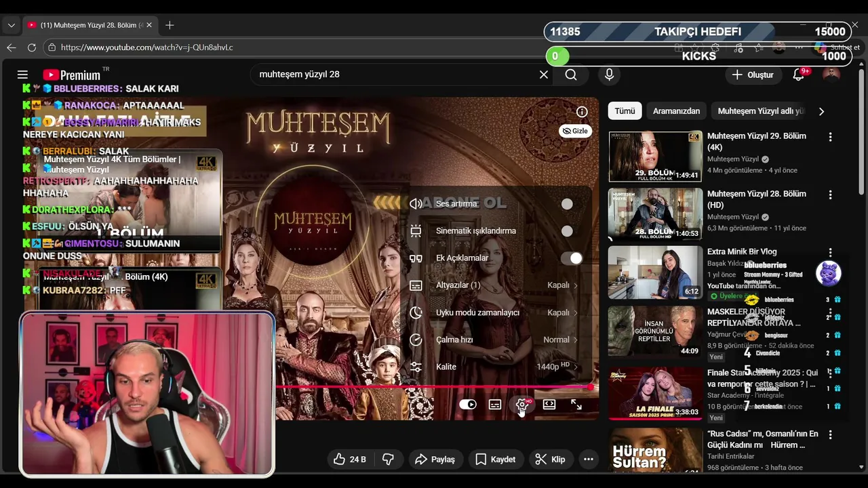Clear the search box with X icon

(x=544, y=75)
